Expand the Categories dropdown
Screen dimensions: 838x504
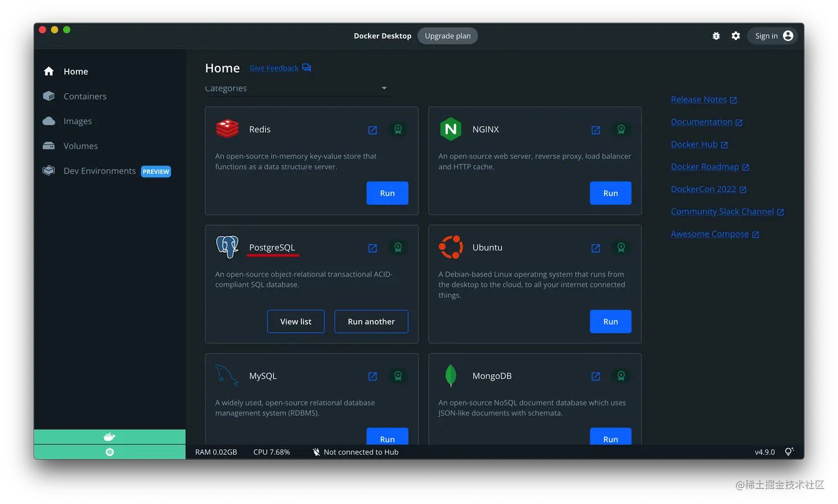tap(297, 89)
